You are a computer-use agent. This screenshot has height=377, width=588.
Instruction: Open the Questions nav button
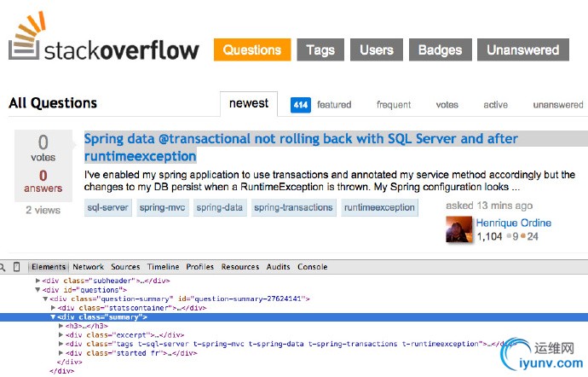(252, 49)
